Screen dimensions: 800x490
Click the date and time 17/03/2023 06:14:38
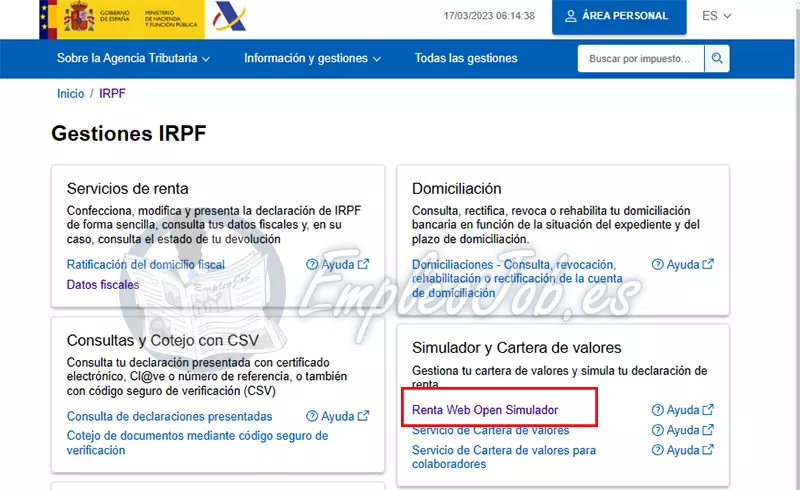tap(489, 16)
